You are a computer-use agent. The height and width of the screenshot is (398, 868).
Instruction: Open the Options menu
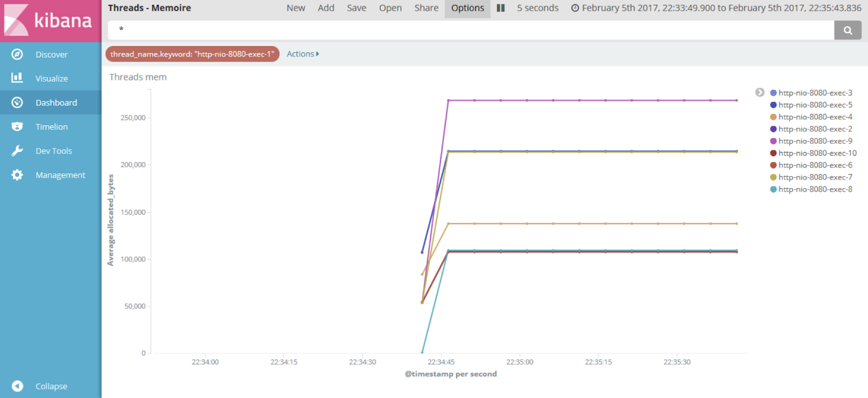[467, 8]
